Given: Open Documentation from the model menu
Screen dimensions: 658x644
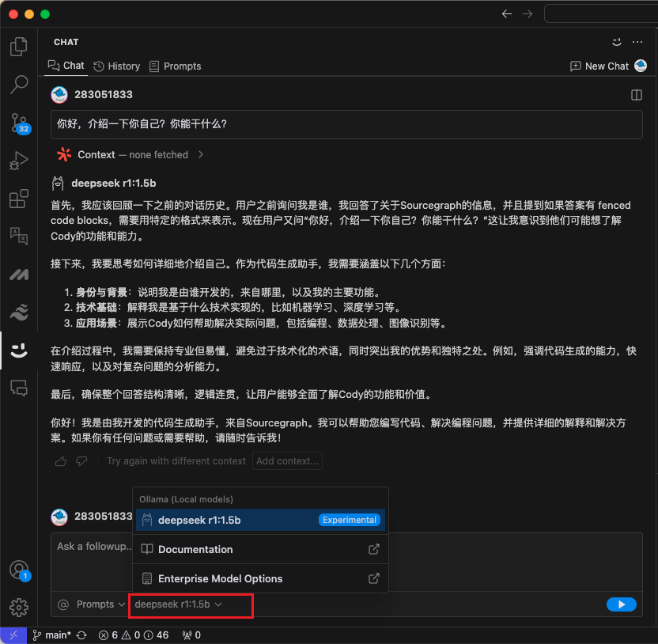Looking at the screenshot, I should pos(260,550).
